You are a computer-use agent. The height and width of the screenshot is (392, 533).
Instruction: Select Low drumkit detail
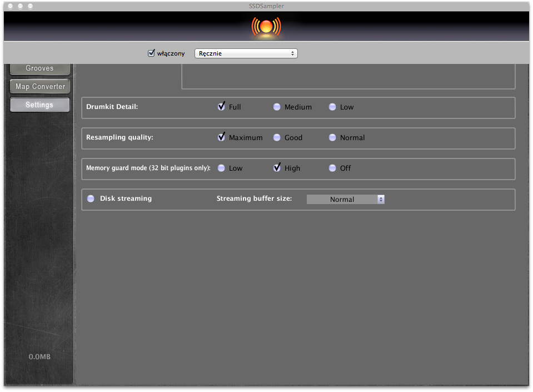[332, 107]
